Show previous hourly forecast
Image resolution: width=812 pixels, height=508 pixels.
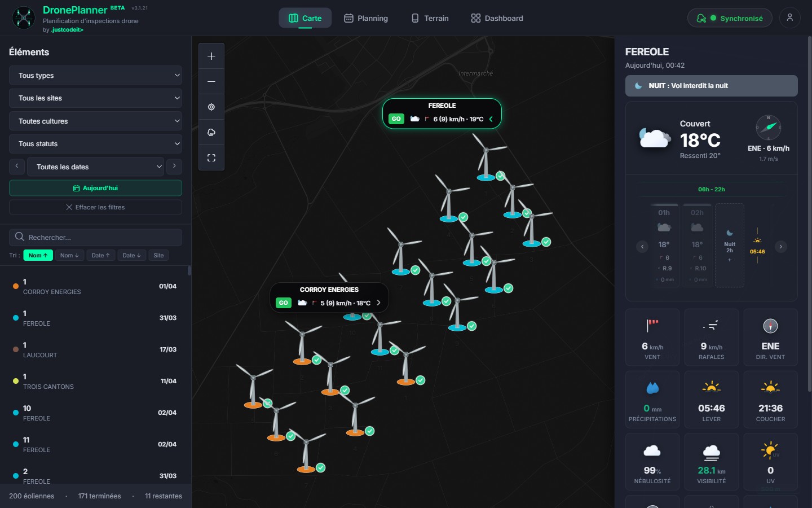click(x=642, y=247)
